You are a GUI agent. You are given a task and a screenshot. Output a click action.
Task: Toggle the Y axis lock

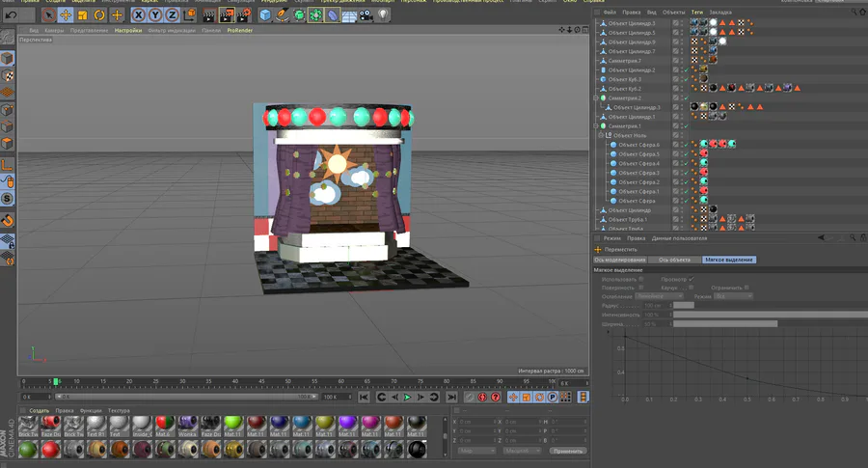pyautogui.click(x=155, y=14)
